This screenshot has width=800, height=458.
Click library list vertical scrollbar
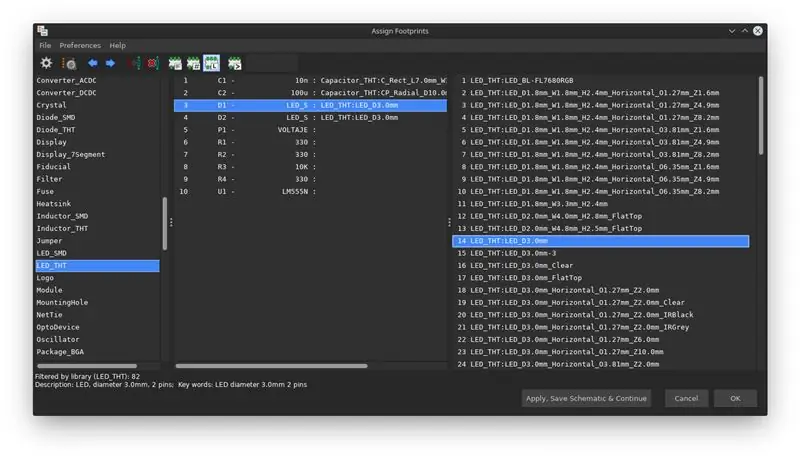tap(165, 223)
